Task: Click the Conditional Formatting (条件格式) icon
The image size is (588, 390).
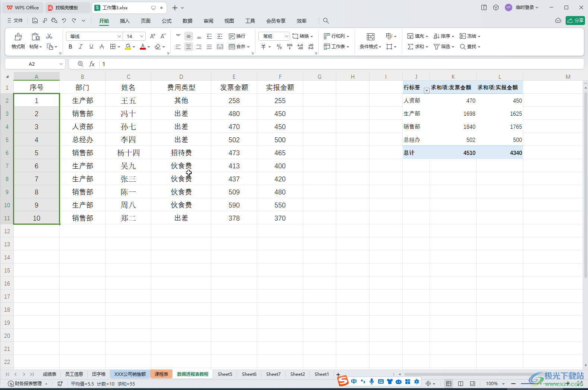Action: click(x=371, y=37)
